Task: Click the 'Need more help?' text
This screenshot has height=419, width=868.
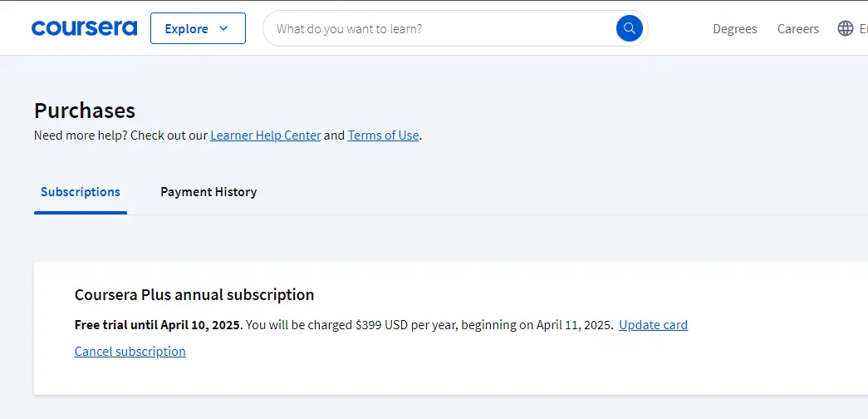Action: point(81,136)
